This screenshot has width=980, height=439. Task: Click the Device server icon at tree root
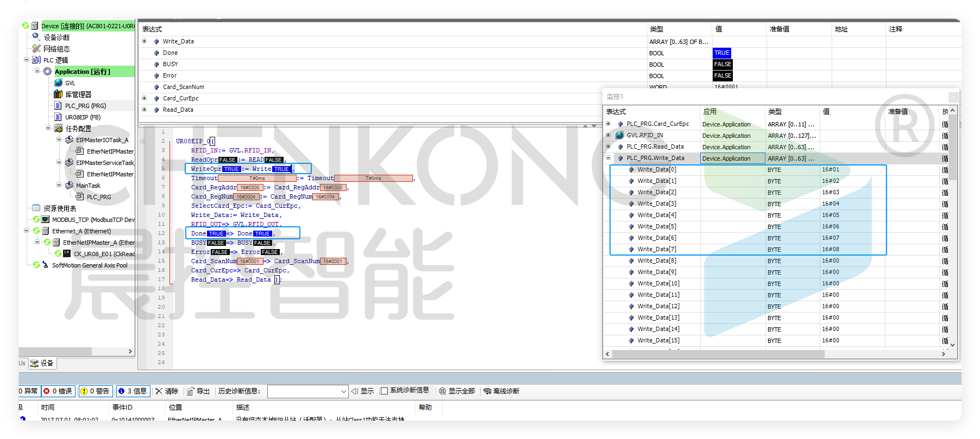(35, 26)
